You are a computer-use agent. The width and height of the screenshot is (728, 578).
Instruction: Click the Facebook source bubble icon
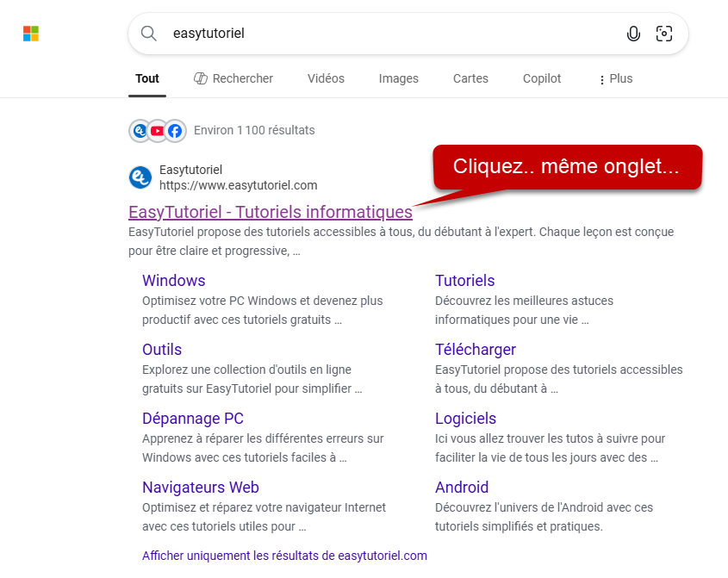[176, 131]
